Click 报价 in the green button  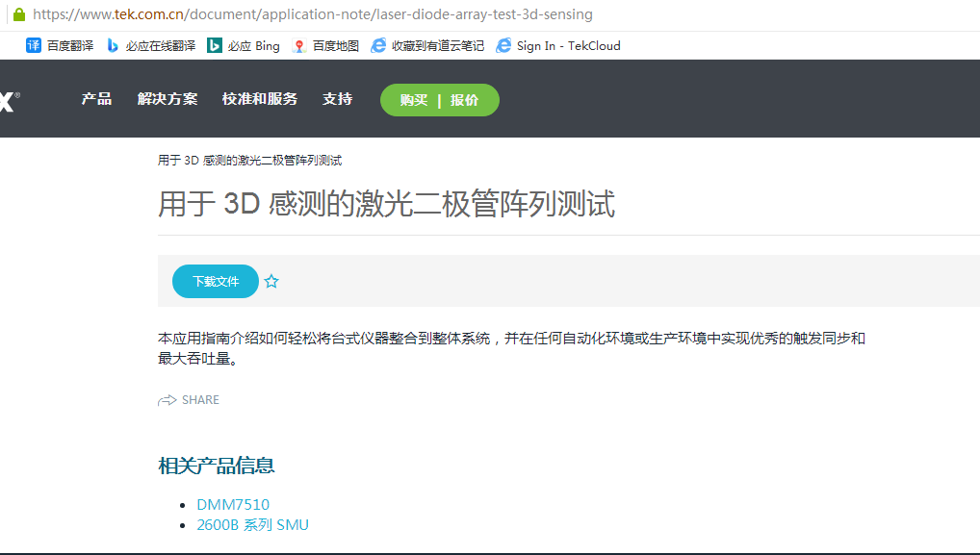(464, 100)
